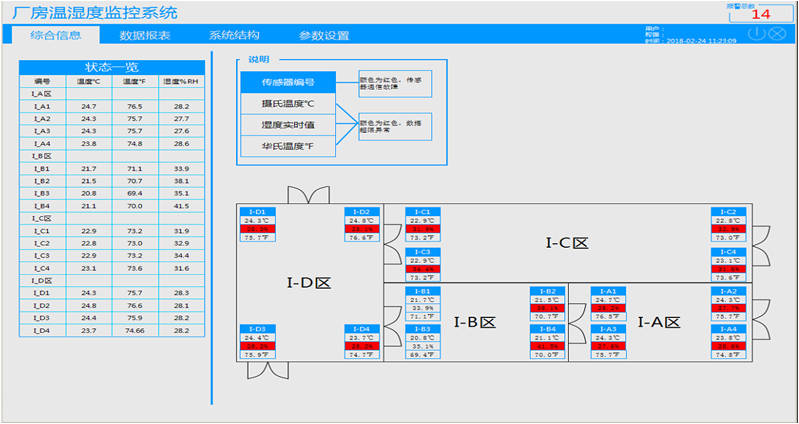Image resolution: width=799 pixels, height=424 pixels.
Task: Select sensor I-C1 header on floor plan
Action: pyautogui.click(x=423, y=211)
